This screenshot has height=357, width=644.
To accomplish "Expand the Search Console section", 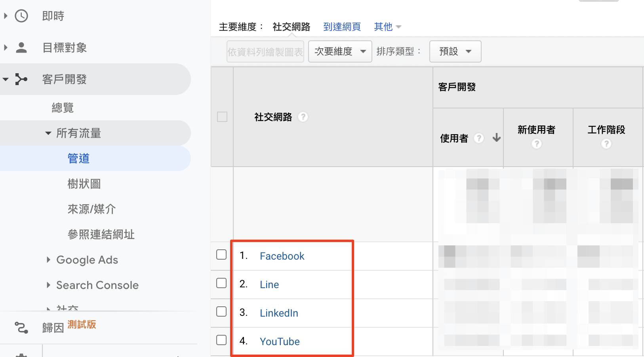I will (48, 285).
